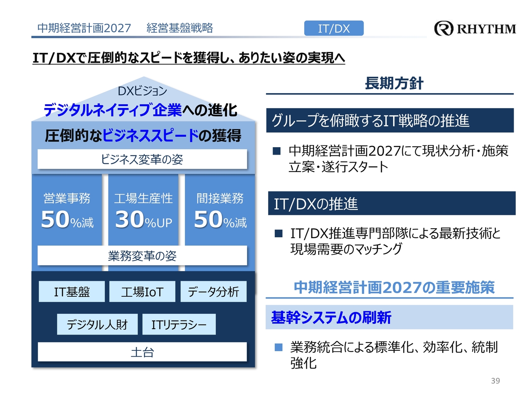532x399 pixels.
Task: Click the 工場IoT box
Action: 142,292
